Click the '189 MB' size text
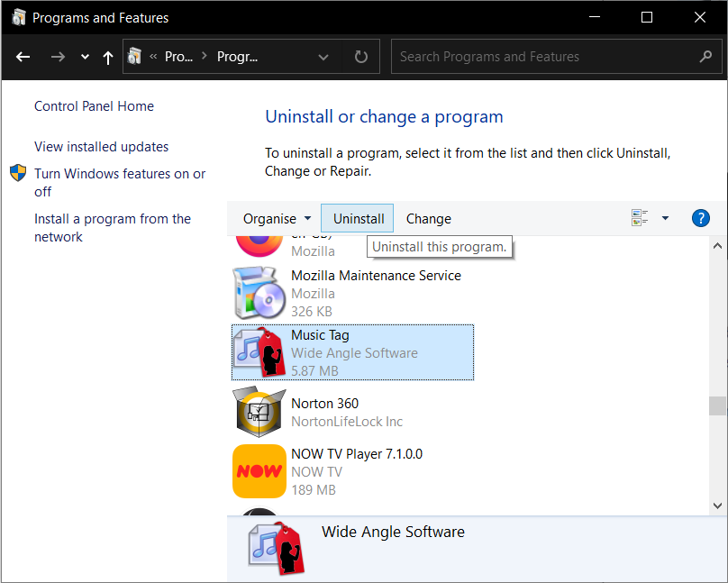 [x=314, y=489]
